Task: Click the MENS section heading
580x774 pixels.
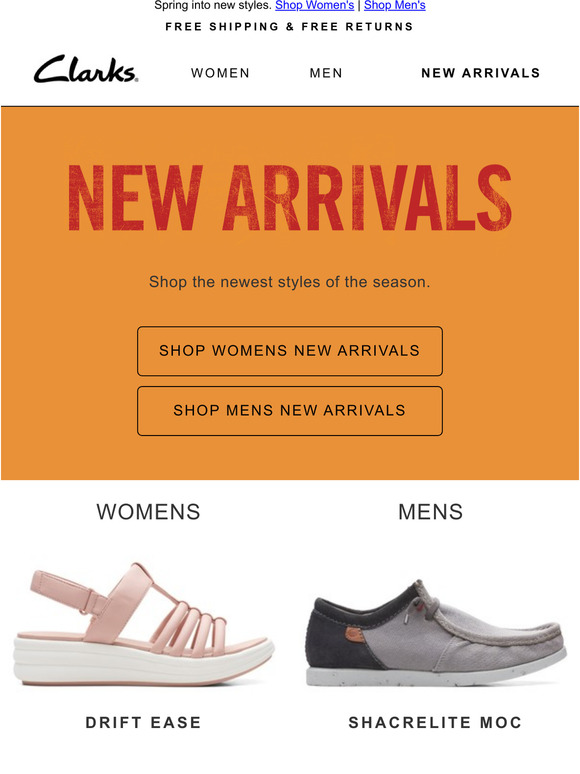Action: coord(430,512)
